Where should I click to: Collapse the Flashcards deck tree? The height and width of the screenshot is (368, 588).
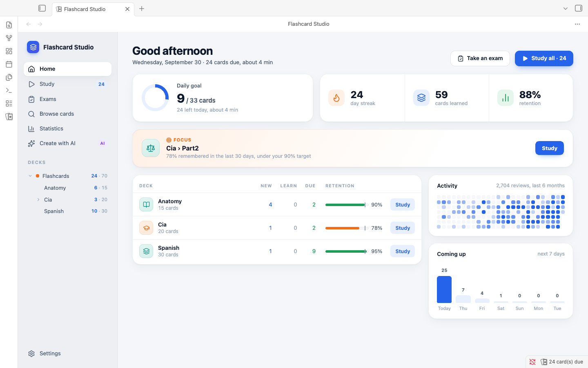point(30,176)
